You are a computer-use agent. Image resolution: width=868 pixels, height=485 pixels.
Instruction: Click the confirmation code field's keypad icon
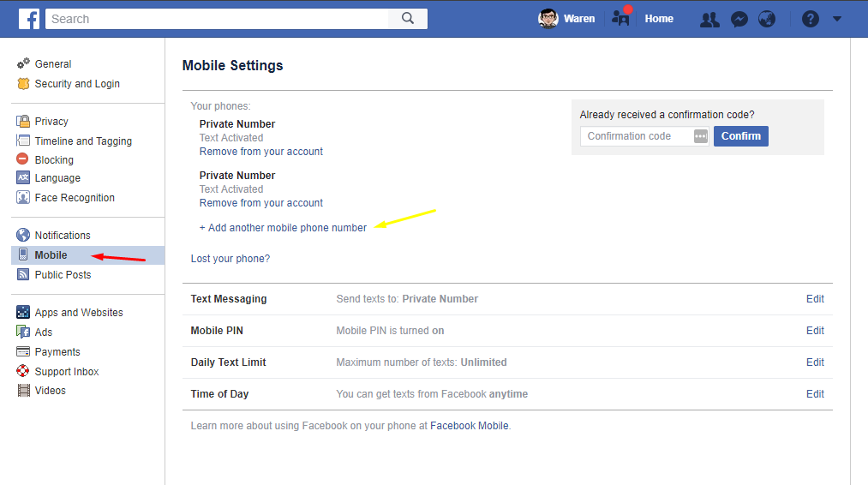(x=700, y=136)
